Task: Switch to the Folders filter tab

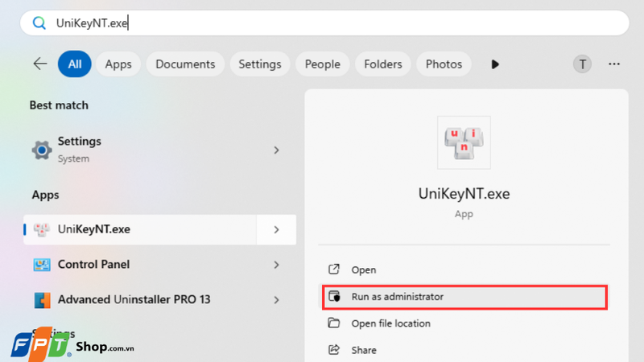Action: click(x=383, y=64)
